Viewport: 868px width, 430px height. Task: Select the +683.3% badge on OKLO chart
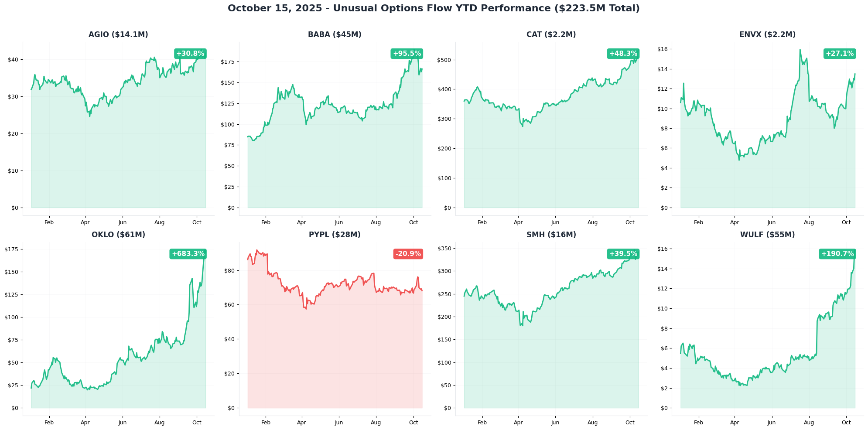(188, 254)
